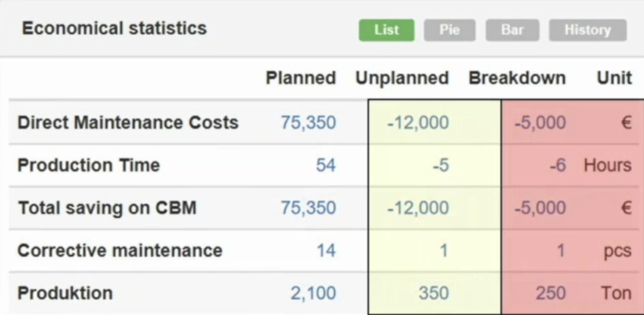Click planned Produktion value 2,100
Viewport: 644px width, 315px height.
pos(313,293)
